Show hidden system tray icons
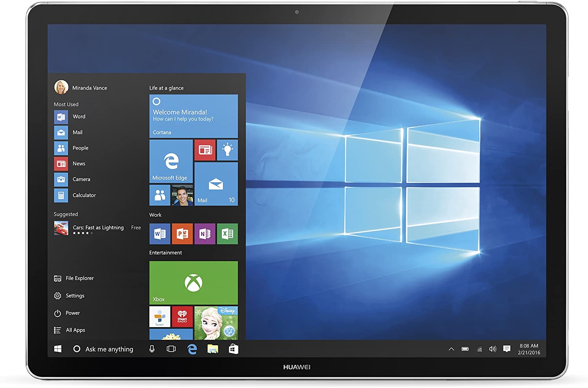Viewport: 588px width, 388px height. click(x=451, y=349)
